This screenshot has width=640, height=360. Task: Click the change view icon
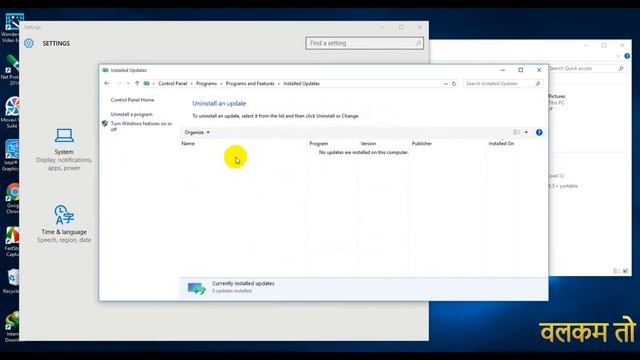[x=517, y=132]
